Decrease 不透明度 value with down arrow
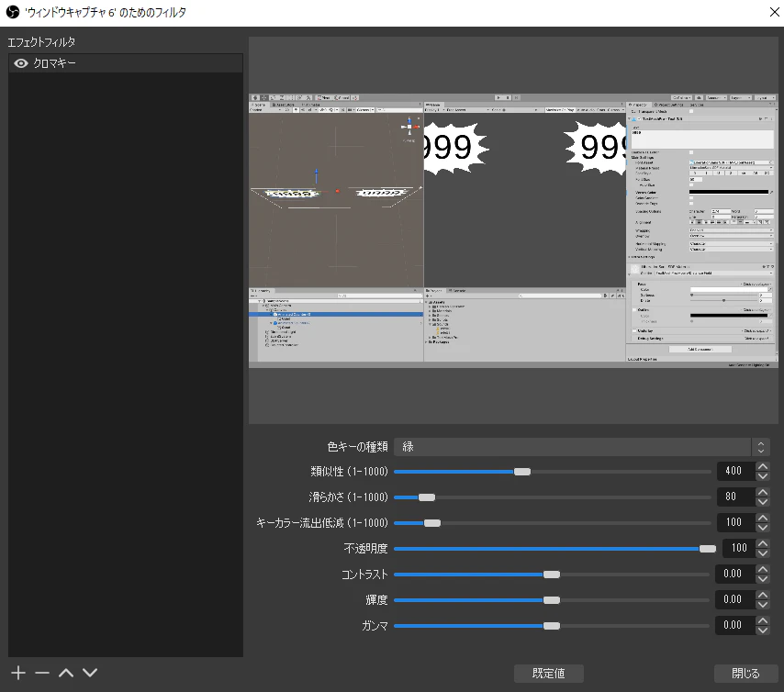 pyautogui.click(x=762, y=553)
